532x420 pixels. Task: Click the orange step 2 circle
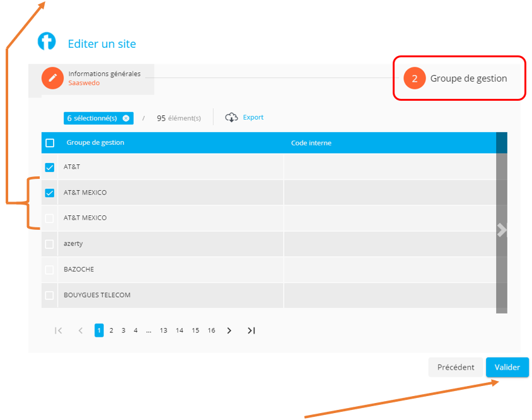[x=415, y=78]
